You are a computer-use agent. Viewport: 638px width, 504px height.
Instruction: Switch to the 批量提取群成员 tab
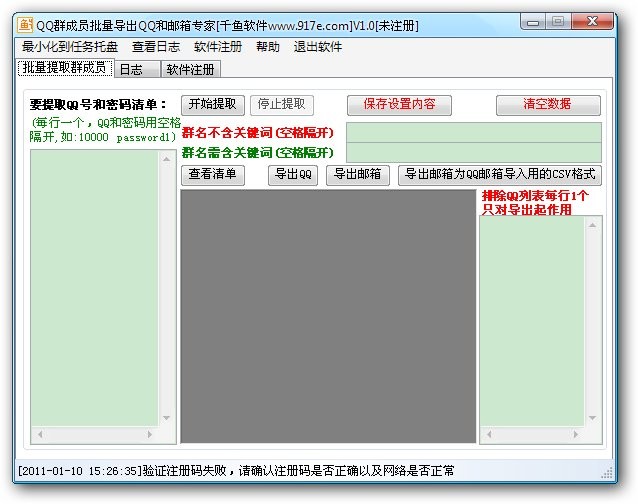point(65,68)
